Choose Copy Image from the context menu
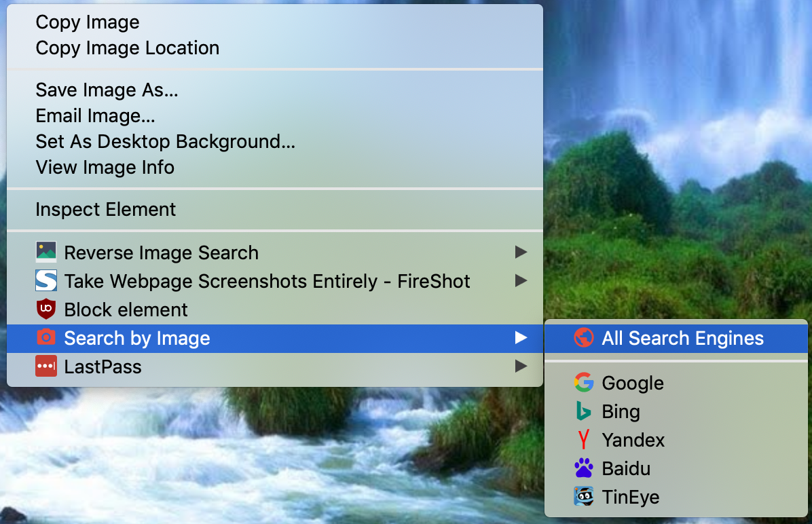Screen dimensions: 812x524 coord(88,22)
